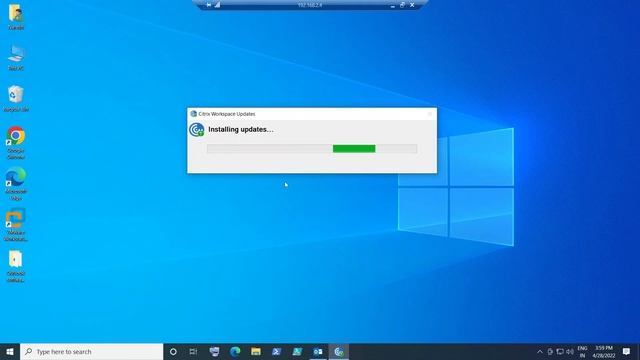
Task: Restore down the remote desktop session
Action: 402,5
